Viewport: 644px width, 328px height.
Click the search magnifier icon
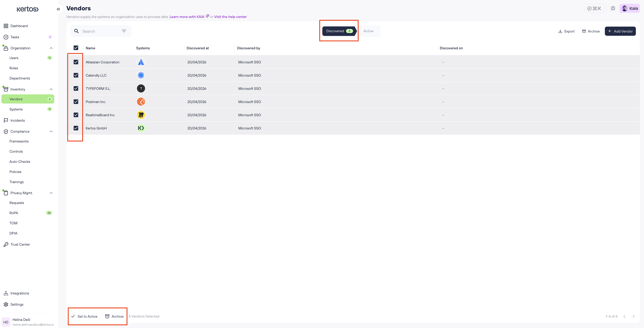76,31
